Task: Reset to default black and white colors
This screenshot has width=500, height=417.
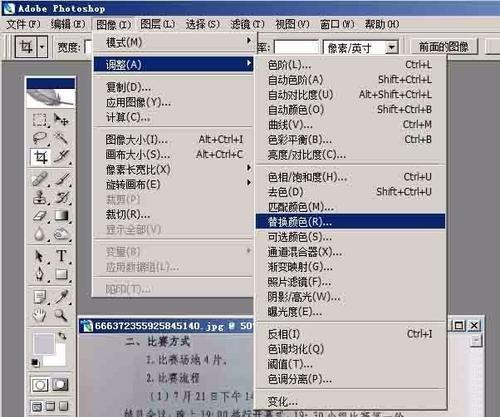Action: 35,362
